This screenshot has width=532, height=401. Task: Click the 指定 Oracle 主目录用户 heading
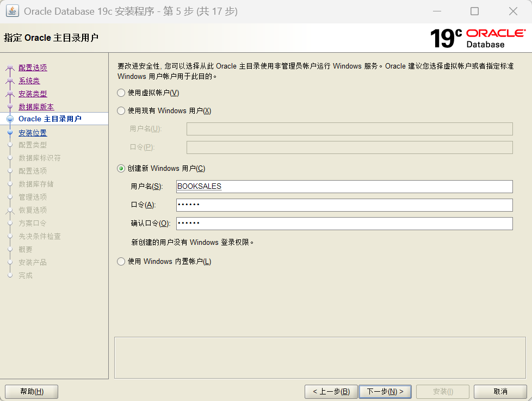51,38
